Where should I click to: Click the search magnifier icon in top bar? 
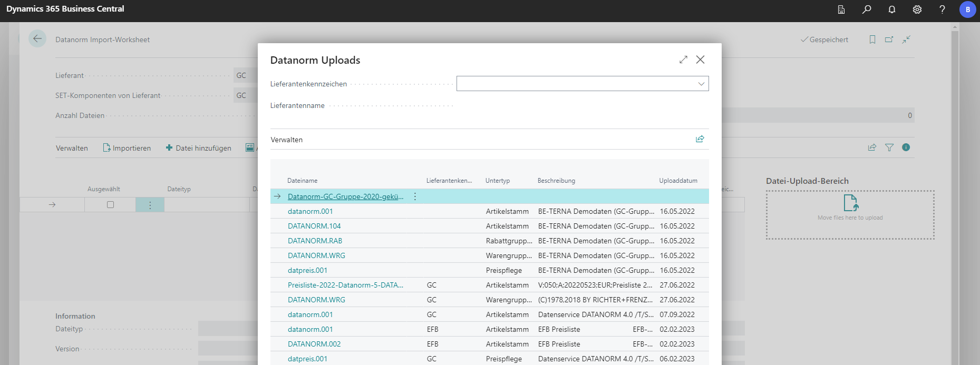[x=867, y=9]
